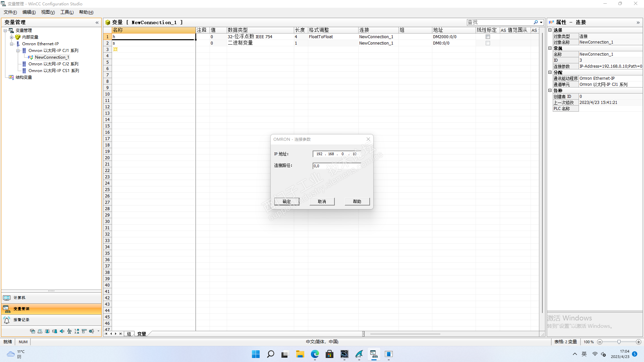
Task: Toggle 线性标定 checkbox for tag h
Action: click(x=488, y=37)
